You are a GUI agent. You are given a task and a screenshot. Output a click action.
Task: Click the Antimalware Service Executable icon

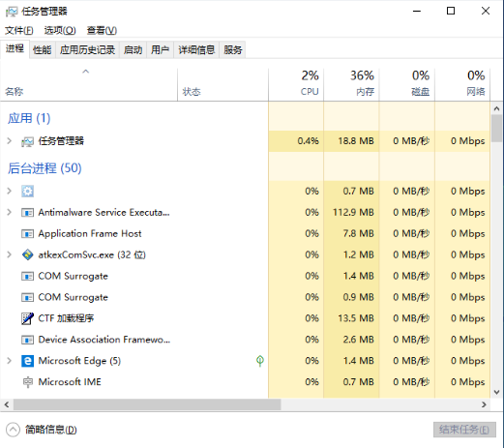coord(27,213)
